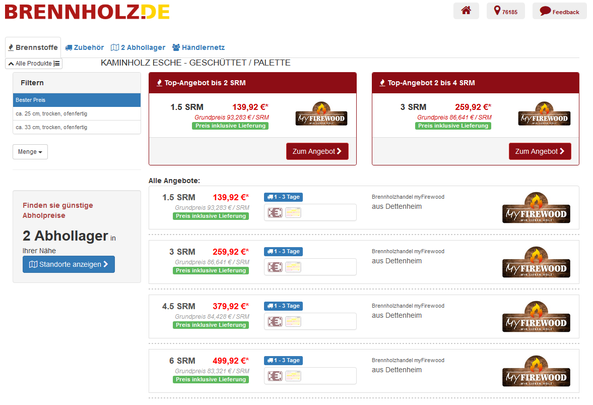Open the home page via house icon

(466, 11)
